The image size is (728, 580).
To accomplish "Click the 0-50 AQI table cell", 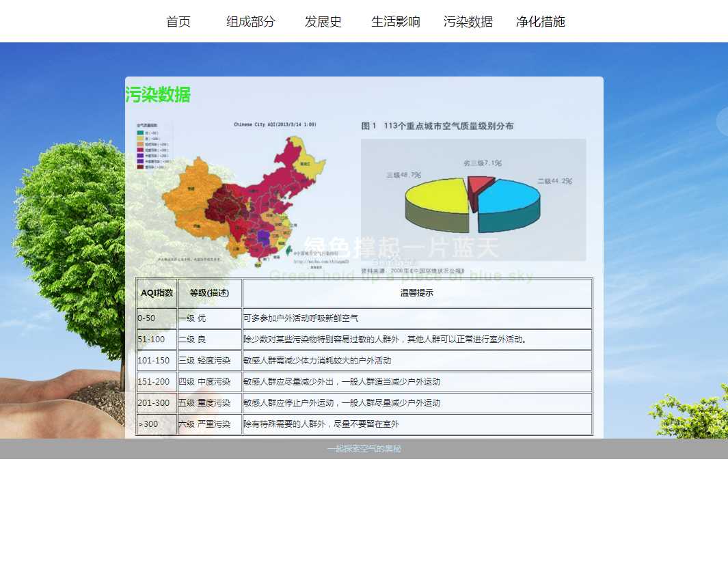I will pos(157,318).
